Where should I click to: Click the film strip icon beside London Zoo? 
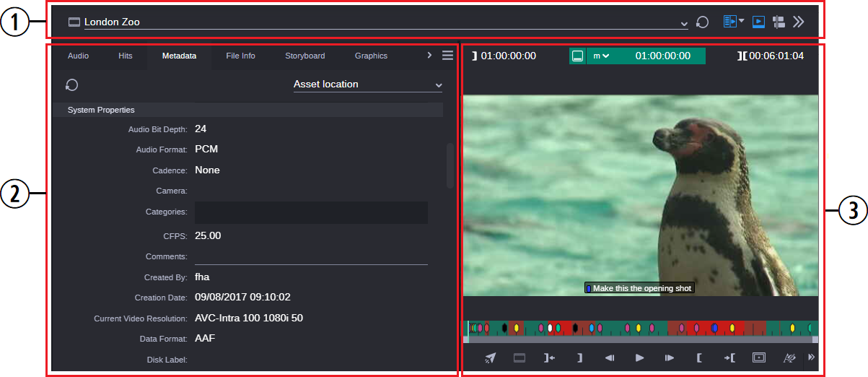(74, 22)
